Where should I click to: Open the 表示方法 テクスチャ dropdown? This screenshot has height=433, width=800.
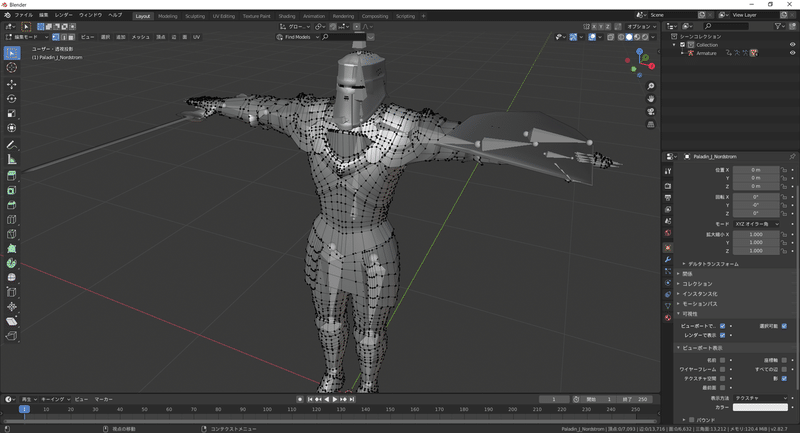[x=761, y=398]
